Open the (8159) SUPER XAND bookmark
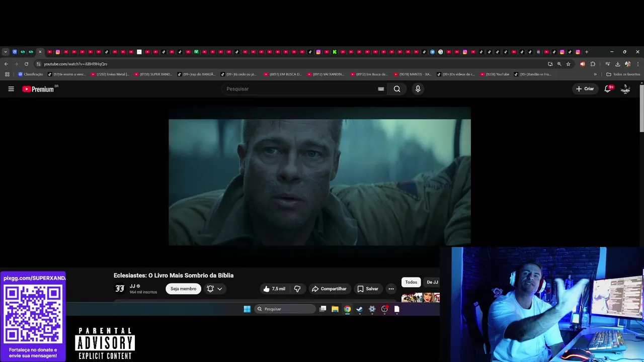The height and width of the screenshot is (362, 644). 153,74
